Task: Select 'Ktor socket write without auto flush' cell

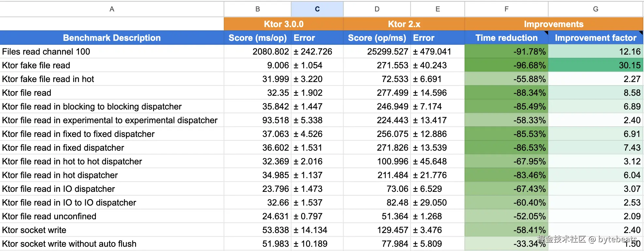Action: coord(112,244)
